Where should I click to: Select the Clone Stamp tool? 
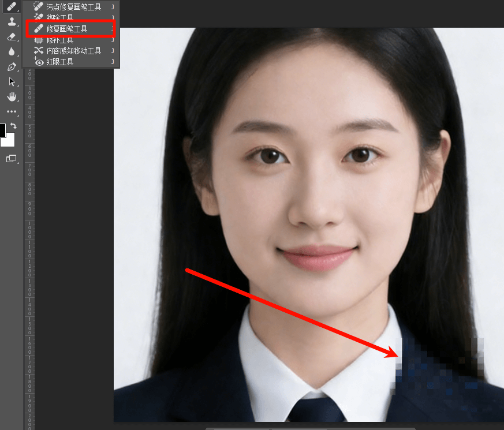pyautogui.click(x=11, y=22)
